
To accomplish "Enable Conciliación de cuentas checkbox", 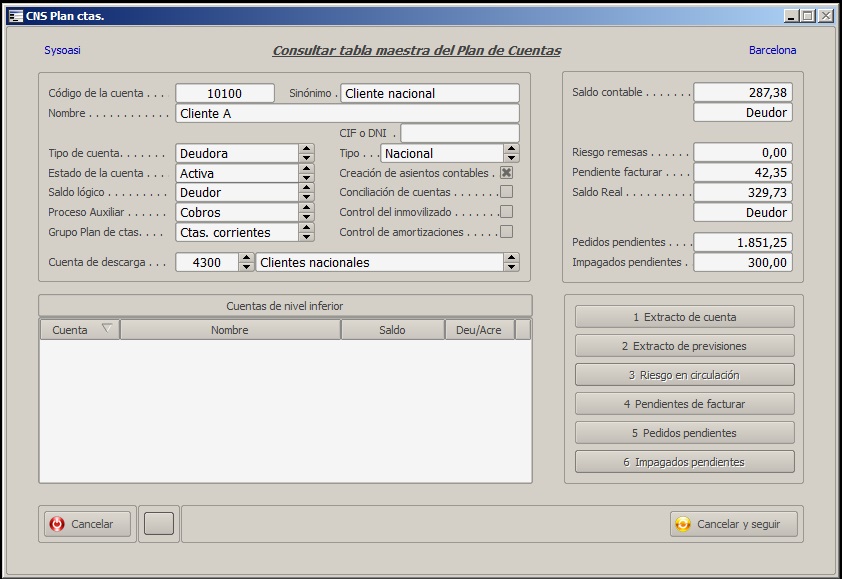I will [506, 192].
